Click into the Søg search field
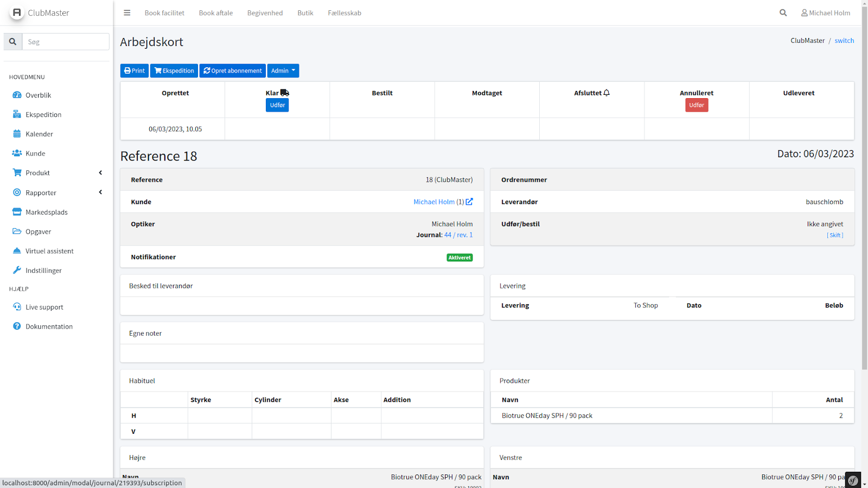Screen dimensions: 868x488 click(66, 42)
